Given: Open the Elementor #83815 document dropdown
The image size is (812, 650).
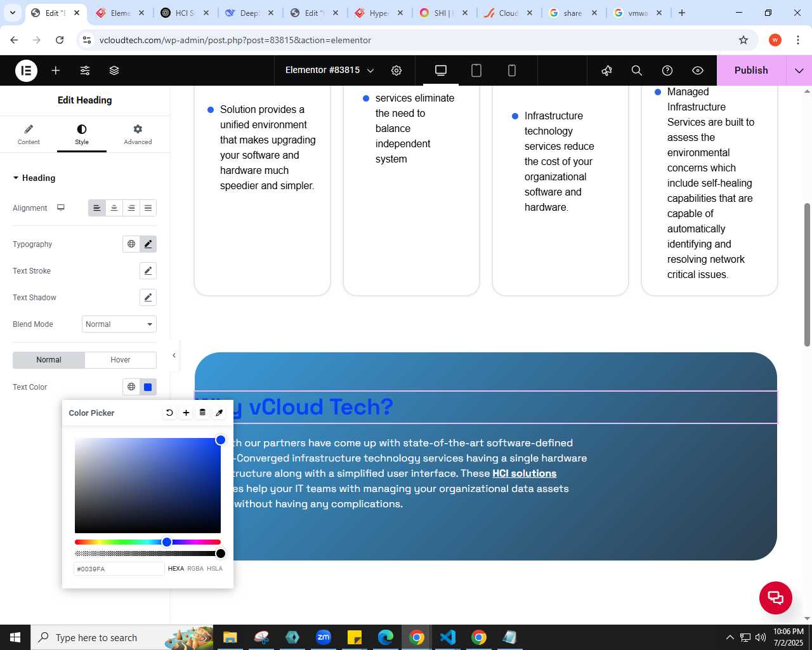Looking at the screenshot, I should tap(329, 70).
